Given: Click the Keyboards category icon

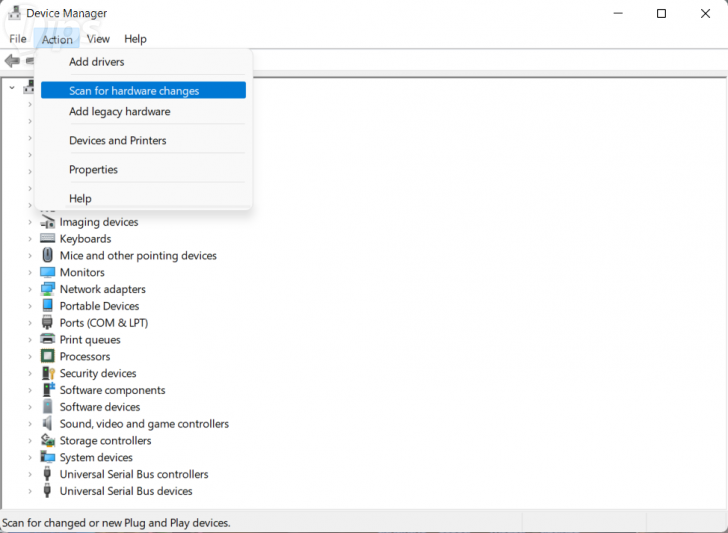Looking at the screenshot, I should (47, 238).
